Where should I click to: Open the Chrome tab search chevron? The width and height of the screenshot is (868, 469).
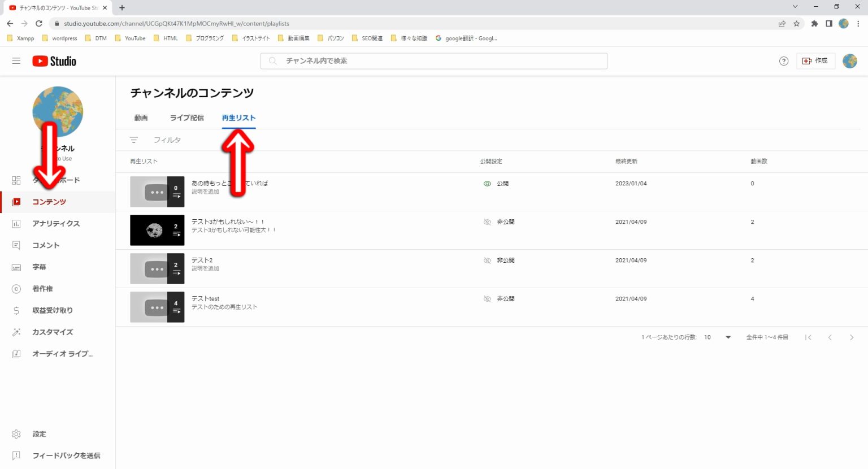click(795, 7)
